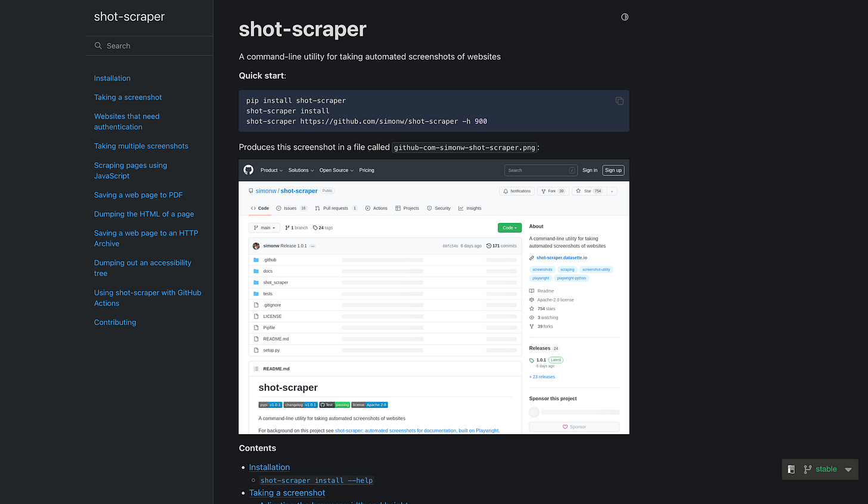Image resolution: width=868 pixels, height=504 pixels.
Task: Open Installation in the sidebar
Action: [x=112, y=78]
